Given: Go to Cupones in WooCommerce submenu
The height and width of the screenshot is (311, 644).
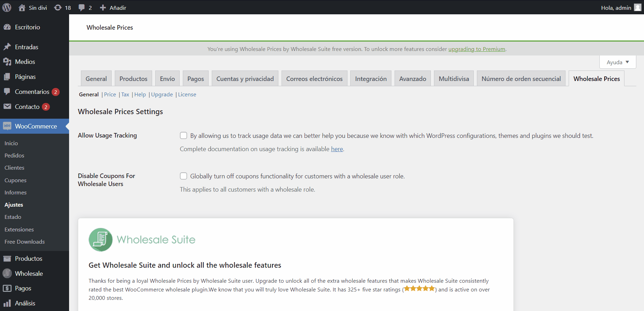Looking at the screenshot, I should [15, 180].
